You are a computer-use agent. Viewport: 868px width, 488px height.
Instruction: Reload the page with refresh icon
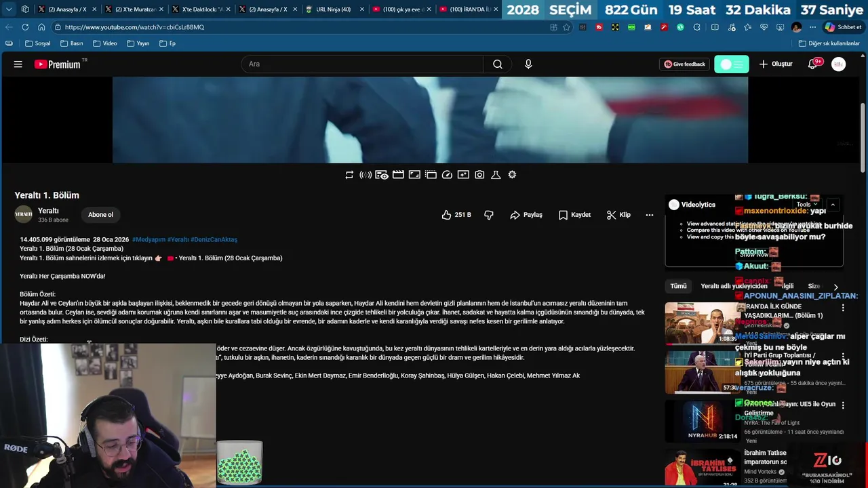point(25,27)
